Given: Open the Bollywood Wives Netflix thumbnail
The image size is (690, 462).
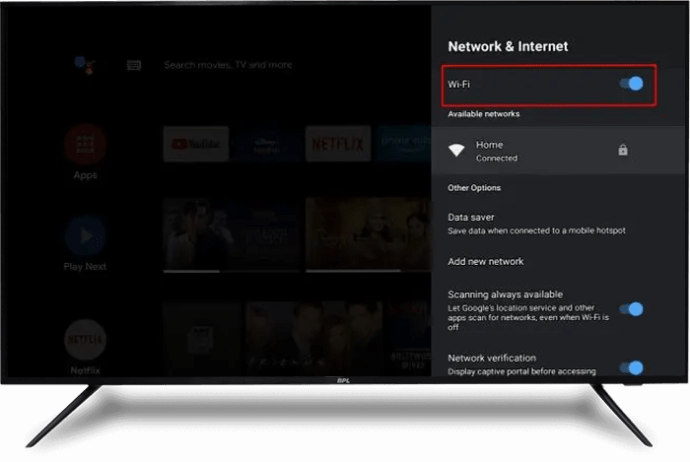Looking at the screenshot, I should [x=409, y=338].
